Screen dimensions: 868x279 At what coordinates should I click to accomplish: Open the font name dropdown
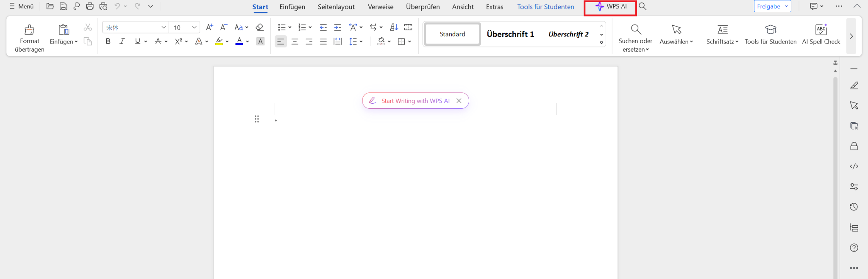click(164, 28)
